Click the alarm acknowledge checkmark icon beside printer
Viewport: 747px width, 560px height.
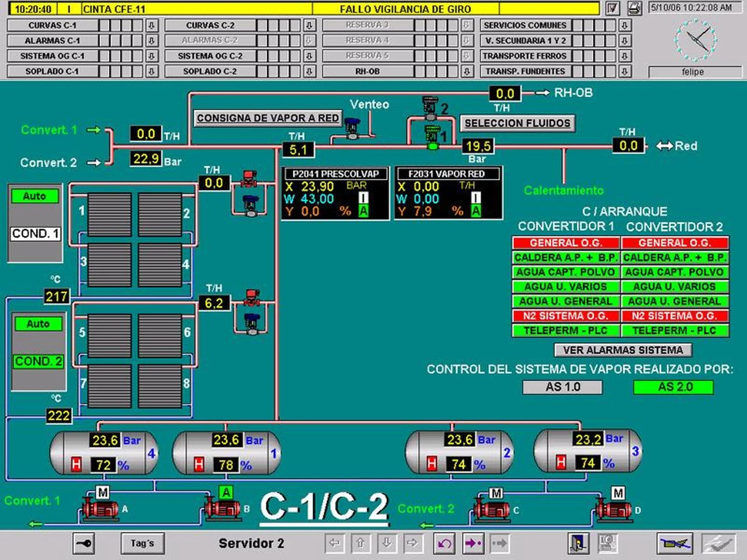[x=612, y=8]
